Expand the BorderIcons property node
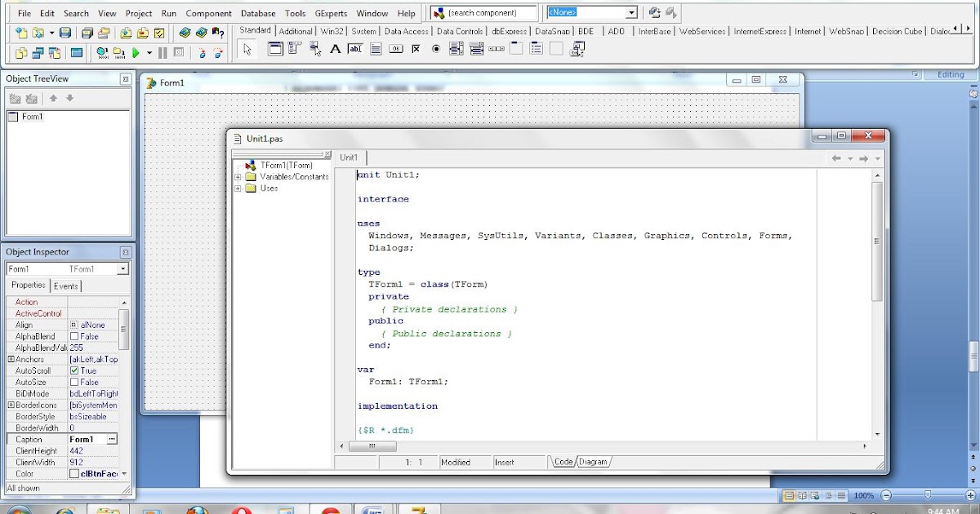This screenshot has height=514, width=980. point(11,405)
